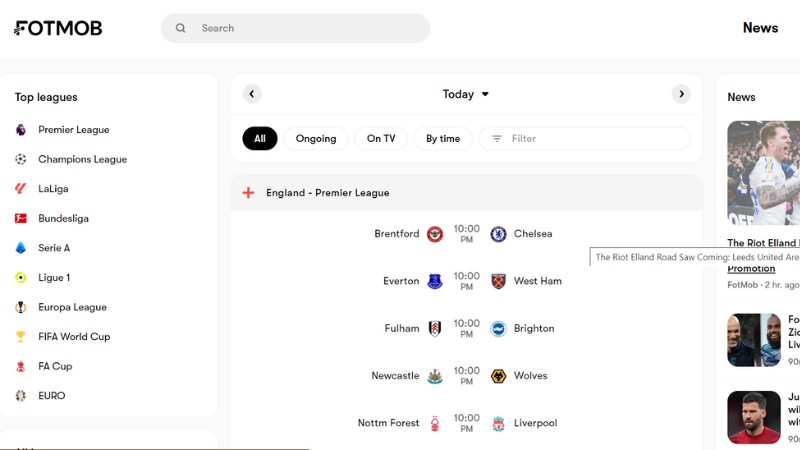Click the FotMob logo
Viewport: 800px width, 450px height.
[x=58, y=28]
